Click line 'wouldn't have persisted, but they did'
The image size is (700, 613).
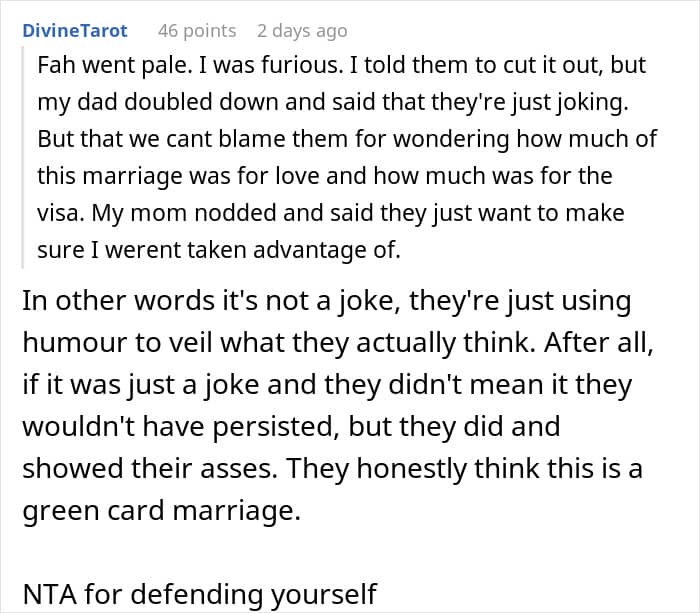click(291, 427)
